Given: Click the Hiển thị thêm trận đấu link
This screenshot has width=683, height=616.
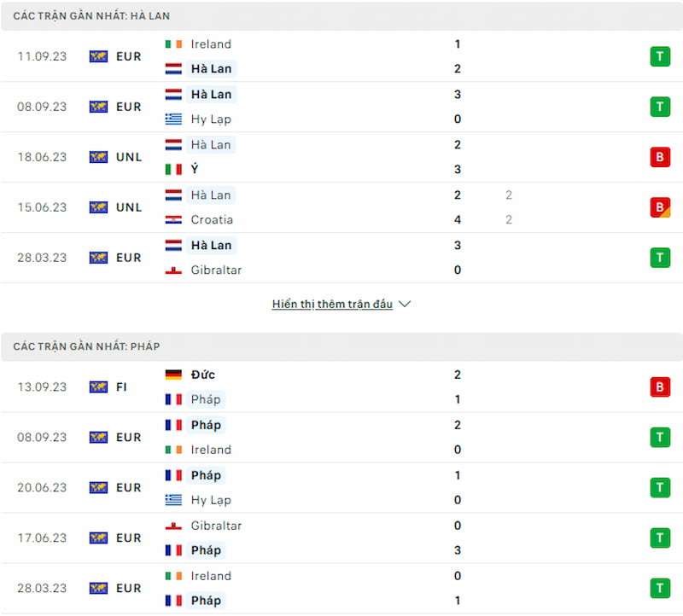Looking at the screenshot, I should tap(332, 304).
